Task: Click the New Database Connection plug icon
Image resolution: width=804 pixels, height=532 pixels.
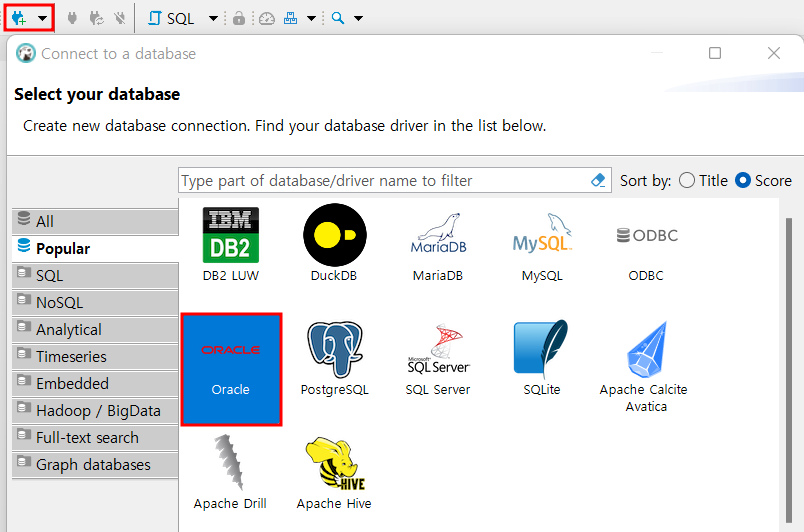Action: [19, 18]
